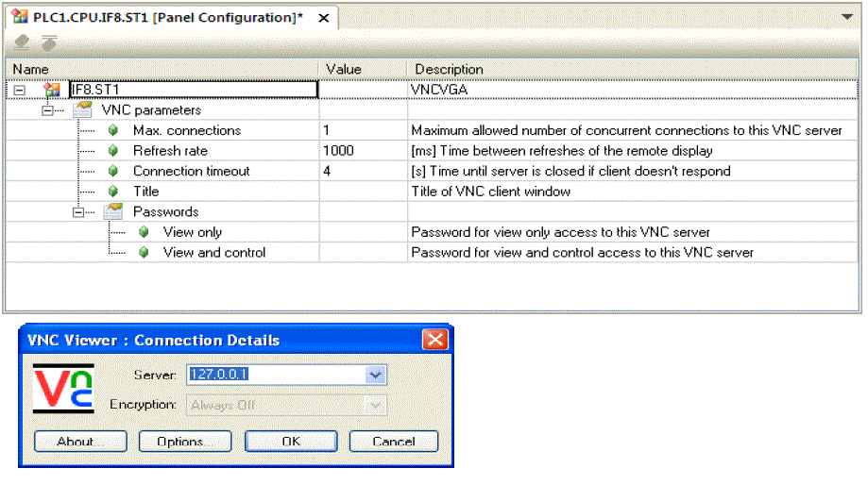Collapse the Passwords group
The image size is (868, 485).
pyautogui.click(x=78, y=211)
